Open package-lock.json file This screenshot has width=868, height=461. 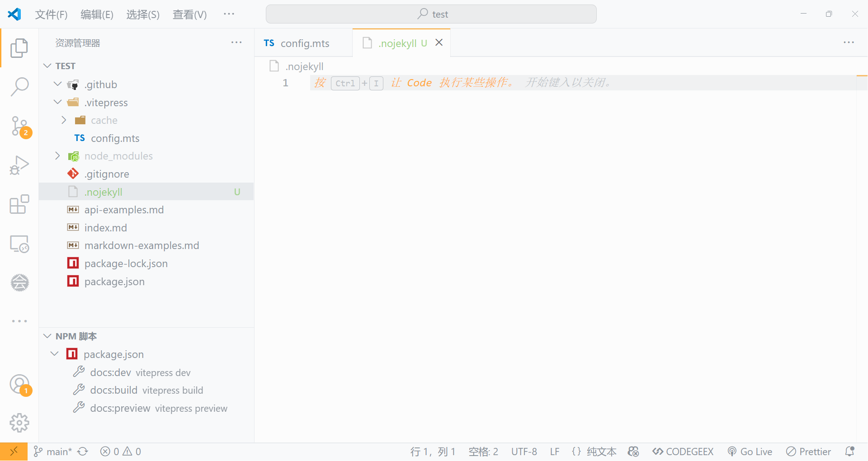point(146,263)
